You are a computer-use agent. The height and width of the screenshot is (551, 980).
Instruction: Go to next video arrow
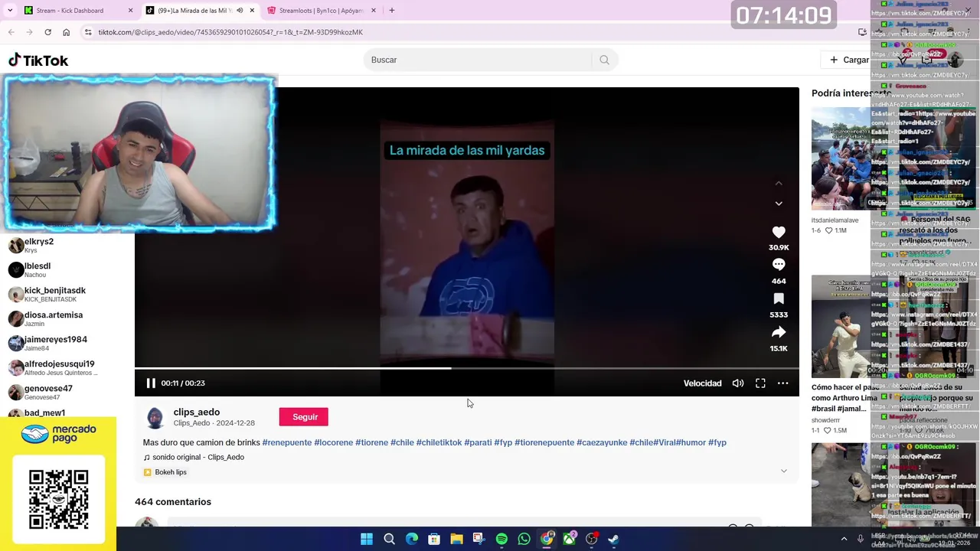pos(779,204)
